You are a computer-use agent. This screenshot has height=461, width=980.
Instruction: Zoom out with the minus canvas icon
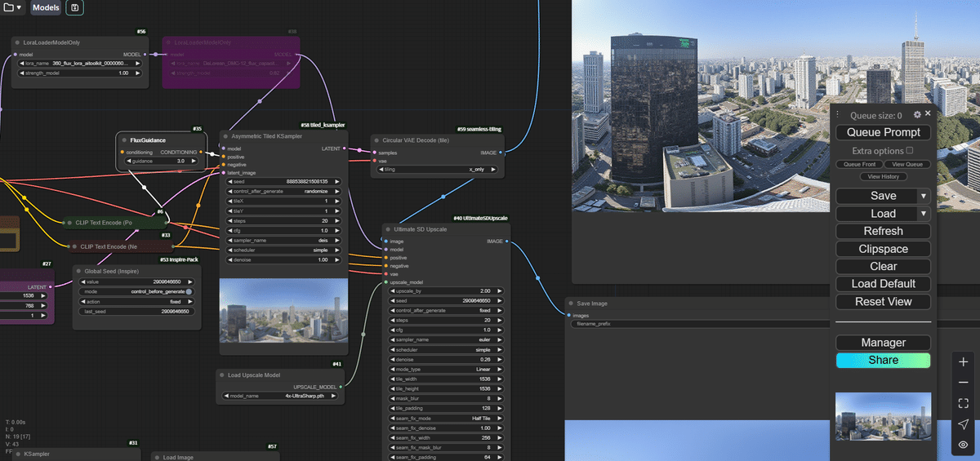[964, 383]
